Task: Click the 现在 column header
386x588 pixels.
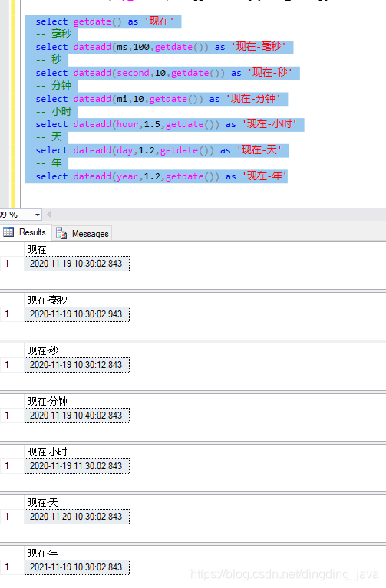Action: point(77,250)
